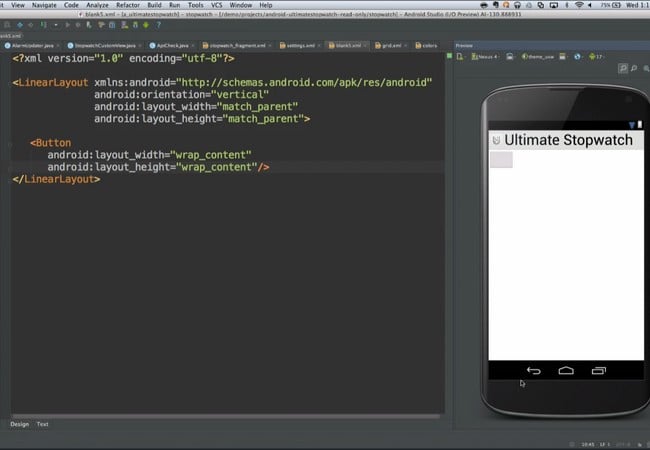The width and height of the screenshot is (650, 450).
Task: Click the Preview panel title
Action: [464, 46]
